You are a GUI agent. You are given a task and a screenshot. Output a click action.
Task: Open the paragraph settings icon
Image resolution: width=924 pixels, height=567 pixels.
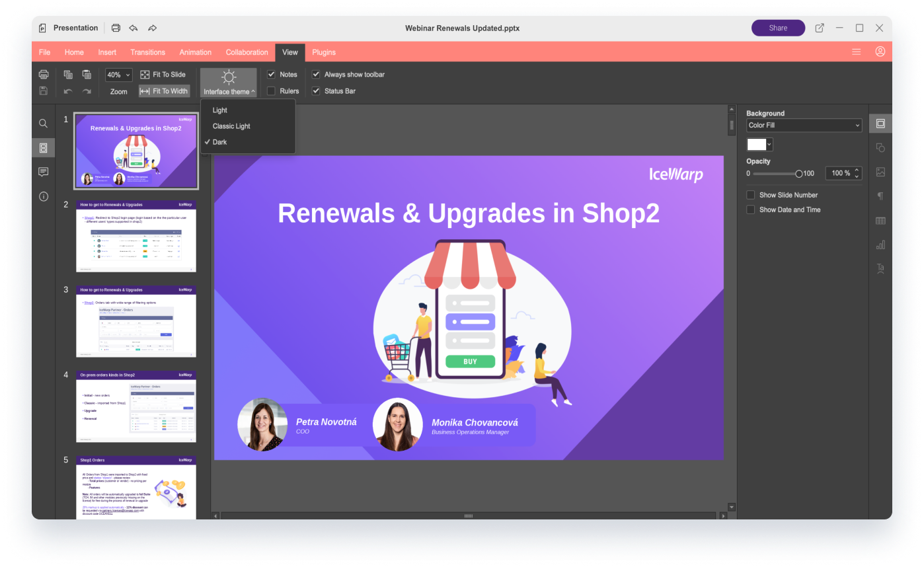[880, 196]
